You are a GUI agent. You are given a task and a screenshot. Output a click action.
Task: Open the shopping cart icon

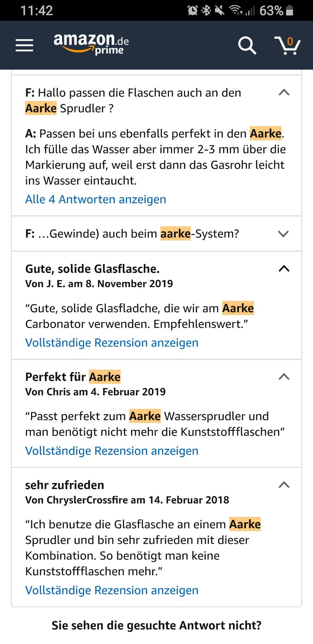287,45
